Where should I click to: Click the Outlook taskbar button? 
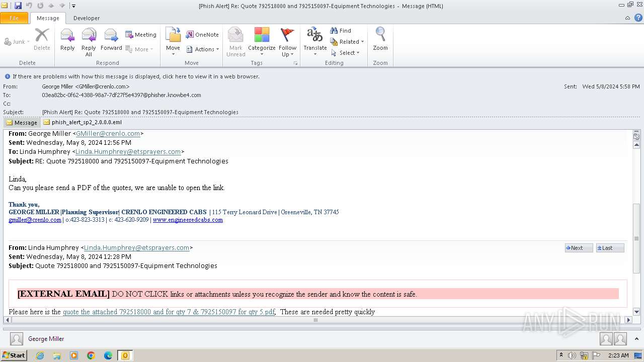point(125,355)
